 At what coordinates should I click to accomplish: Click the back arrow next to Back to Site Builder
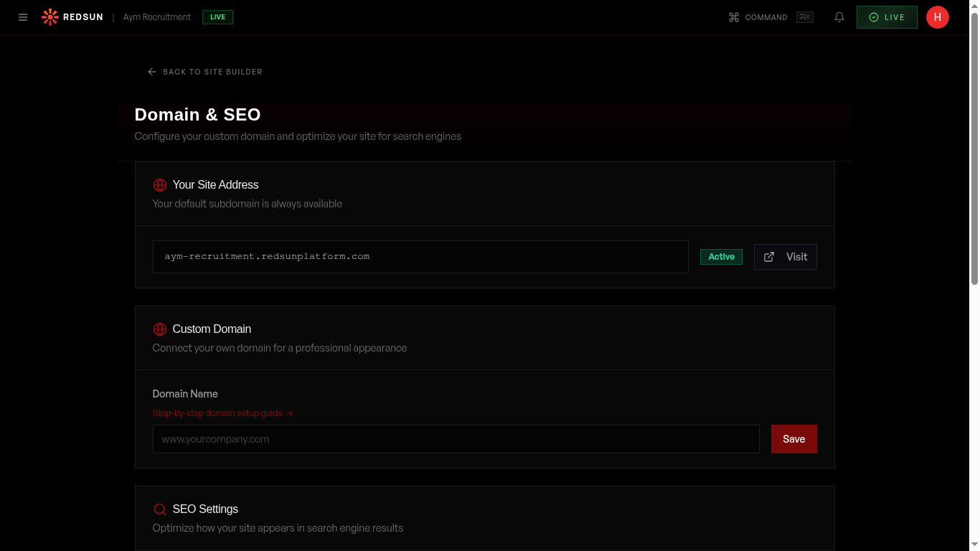151,72
